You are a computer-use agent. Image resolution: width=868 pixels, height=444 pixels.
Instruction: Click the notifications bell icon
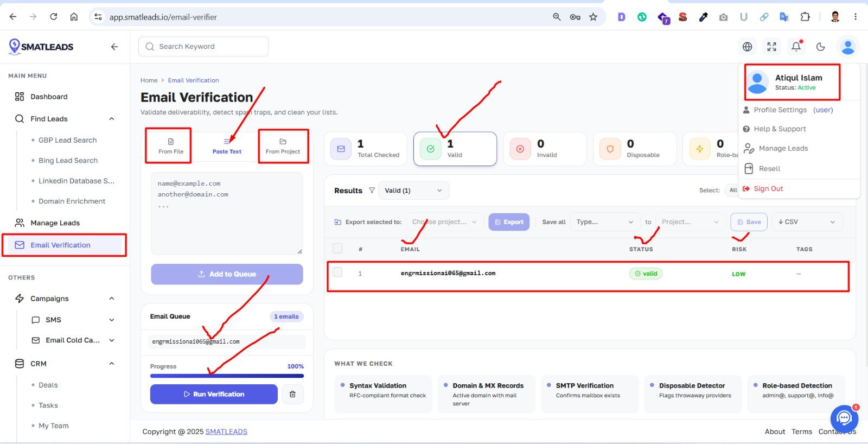pyautogui.click(x=796, y=47)
